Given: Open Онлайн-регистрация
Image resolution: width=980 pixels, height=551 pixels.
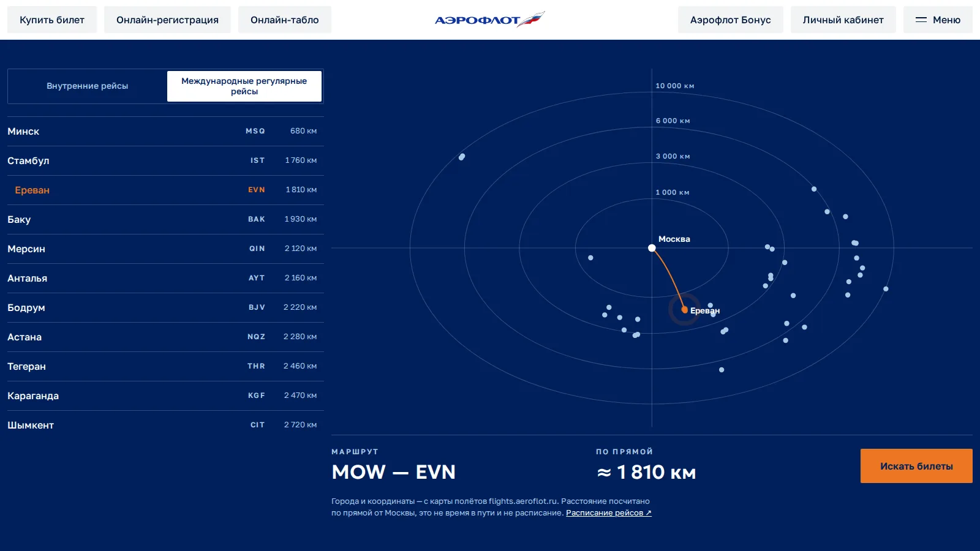Looking at the screenshot, I should click(167, 20).
